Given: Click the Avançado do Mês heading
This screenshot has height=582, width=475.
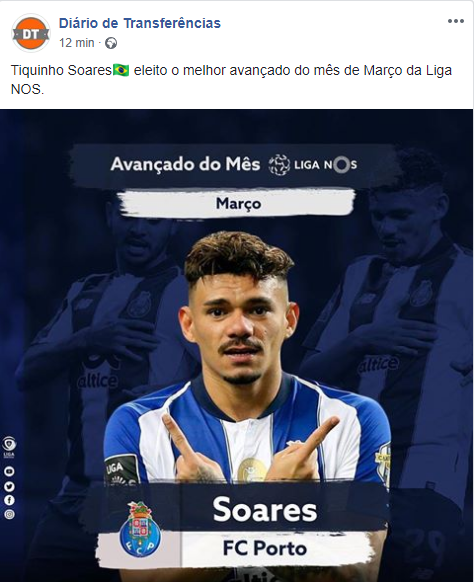Looking at the screenshot, I should (x=185, y=164).
